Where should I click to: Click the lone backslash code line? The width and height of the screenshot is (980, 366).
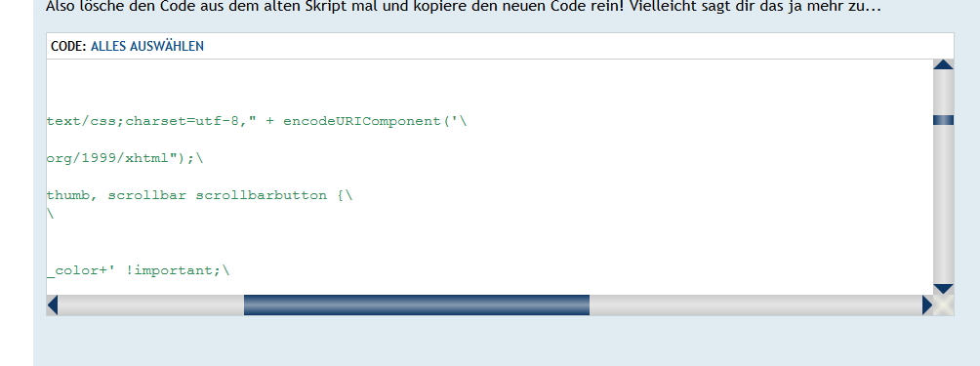50,214
